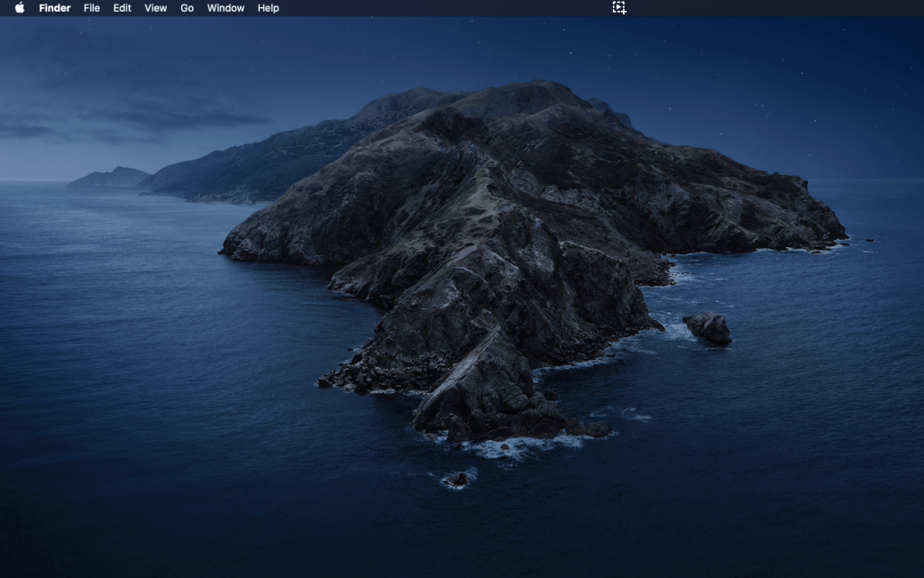Click Help in the menu bar
924x578 pixels.
tap(266, 8)
